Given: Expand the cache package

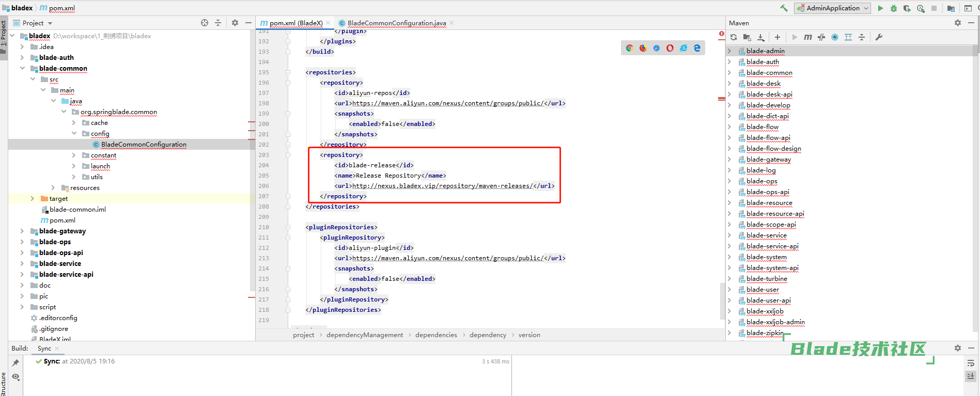Looking at the screenshot, I should coord(74,122).
